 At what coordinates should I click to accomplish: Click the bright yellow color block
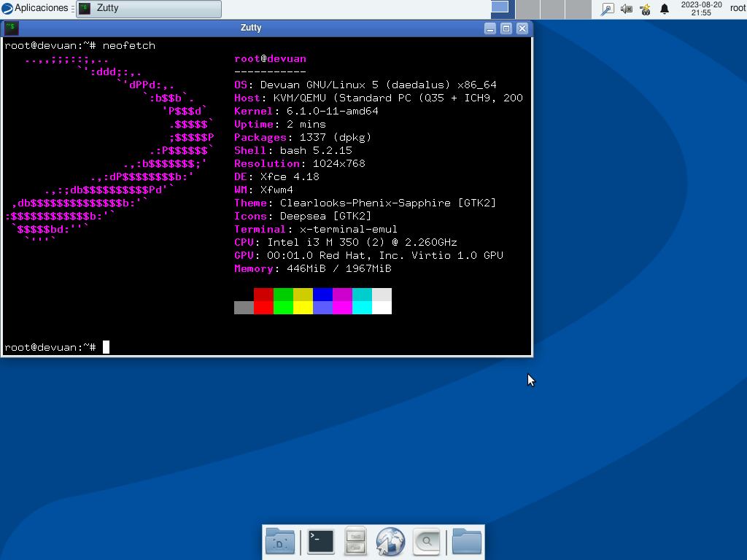click(303, 308)
